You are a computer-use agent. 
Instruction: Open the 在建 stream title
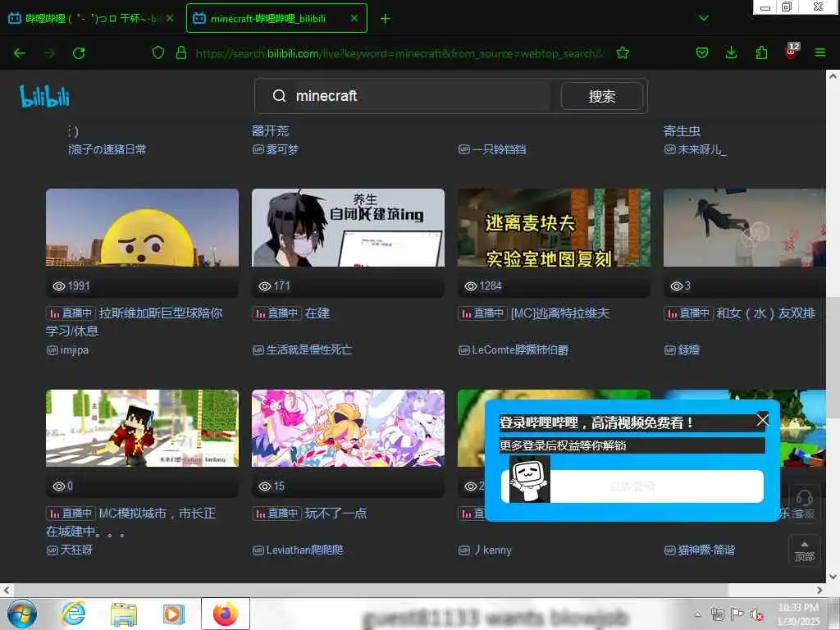tap(317, 313)
